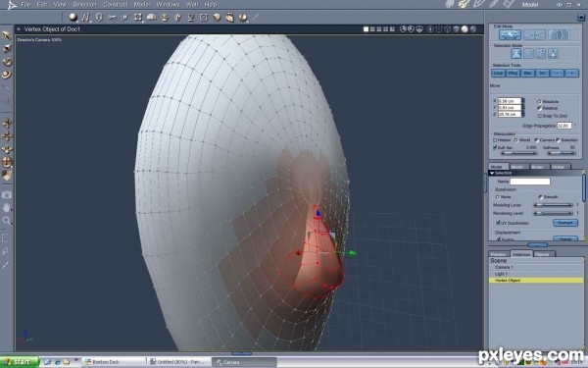Select the first Edit Mode icon

(510, 35)
